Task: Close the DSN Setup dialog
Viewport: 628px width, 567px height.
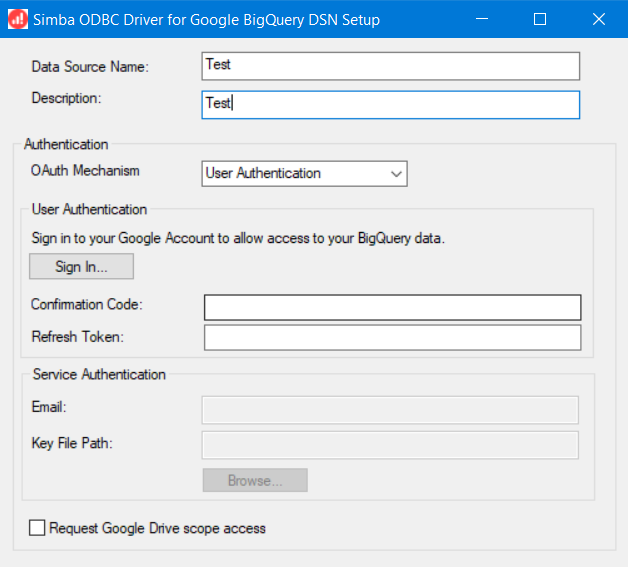Action: tap(598, 19)
